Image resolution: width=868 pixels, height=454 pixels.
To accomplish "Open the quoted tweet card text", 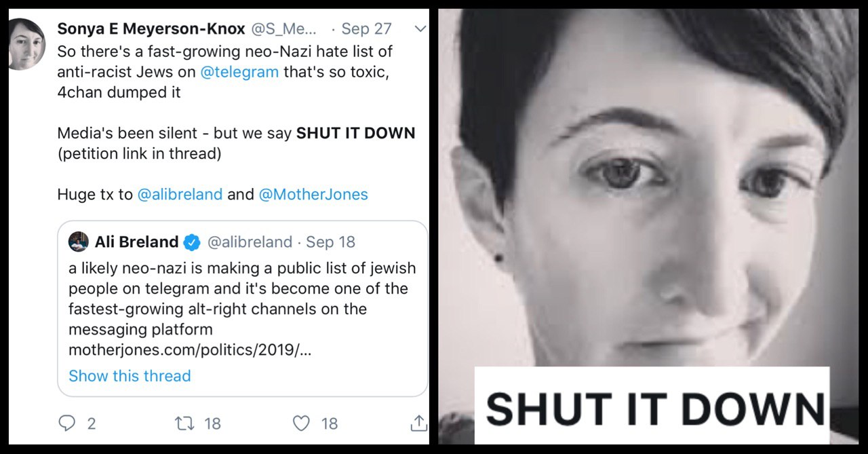I will 242,309.
